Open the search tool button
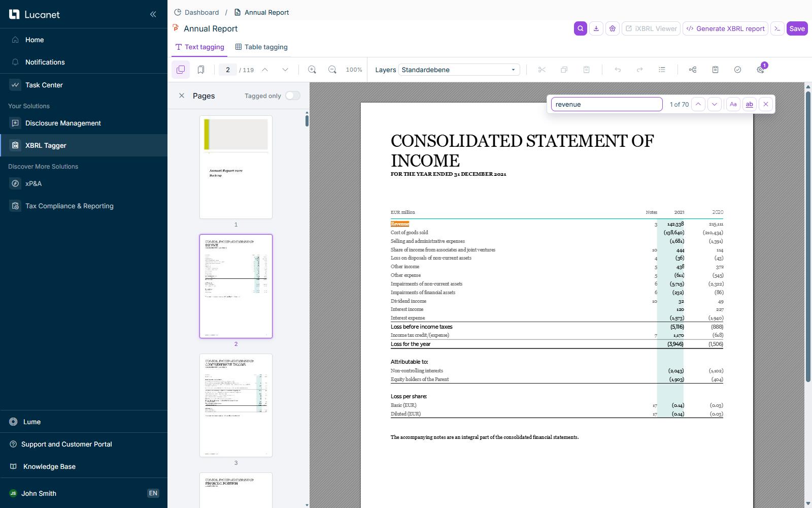This screenshot has height=508, width=812. [x=581, y=28]
